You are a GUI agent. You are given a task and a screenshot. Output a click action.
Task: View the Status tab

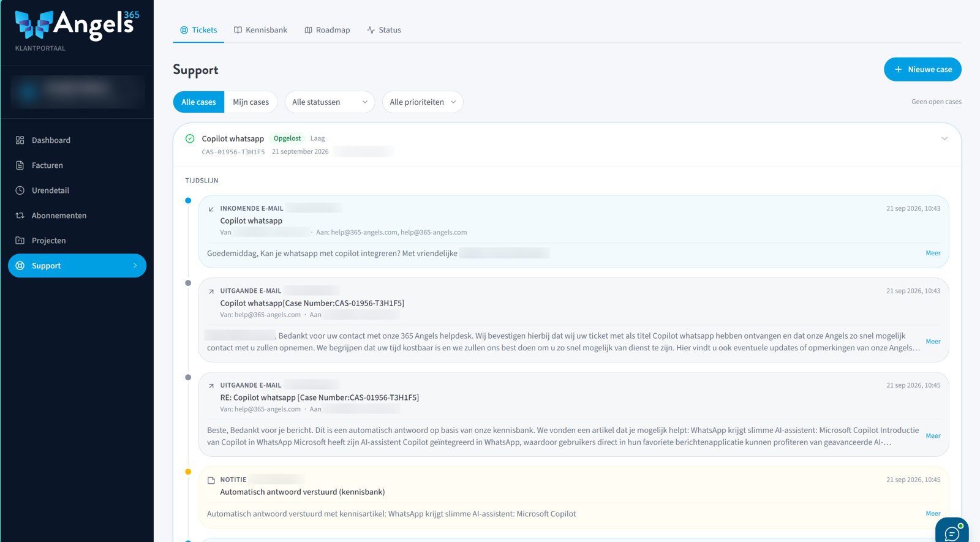384,30
